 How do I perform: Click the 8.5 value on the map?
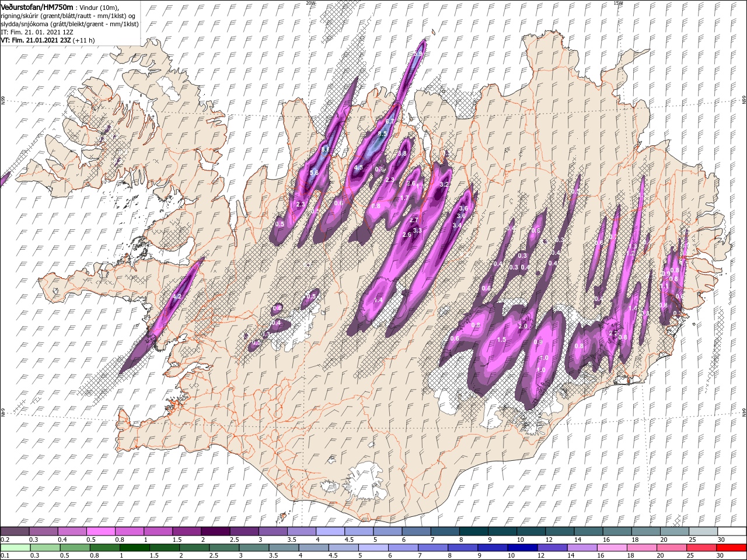click(382, 134)
